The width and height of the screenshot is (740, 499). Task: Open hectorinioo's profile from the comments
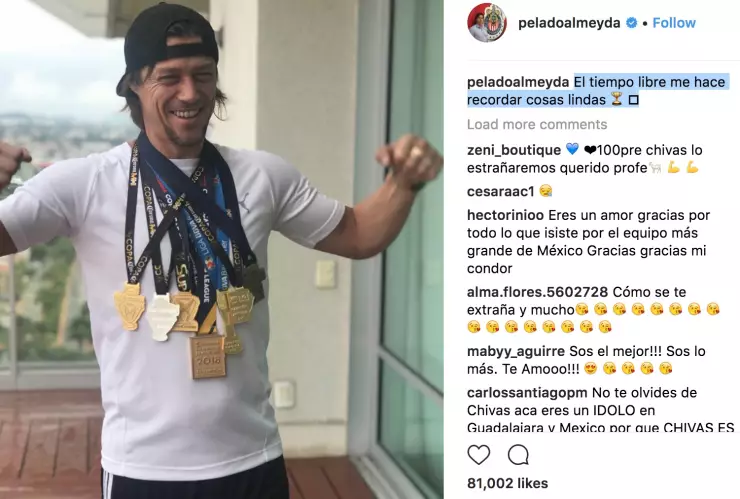(x=505, y=215)
